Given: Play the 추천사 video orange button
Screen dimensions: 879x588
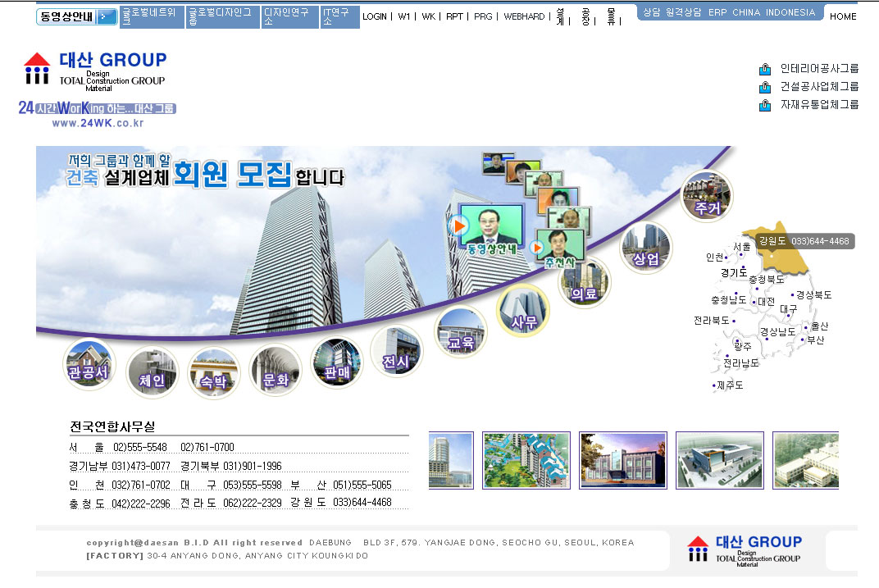Looking at the screenshot, I should pyautogui.click(x=536, y=247).
